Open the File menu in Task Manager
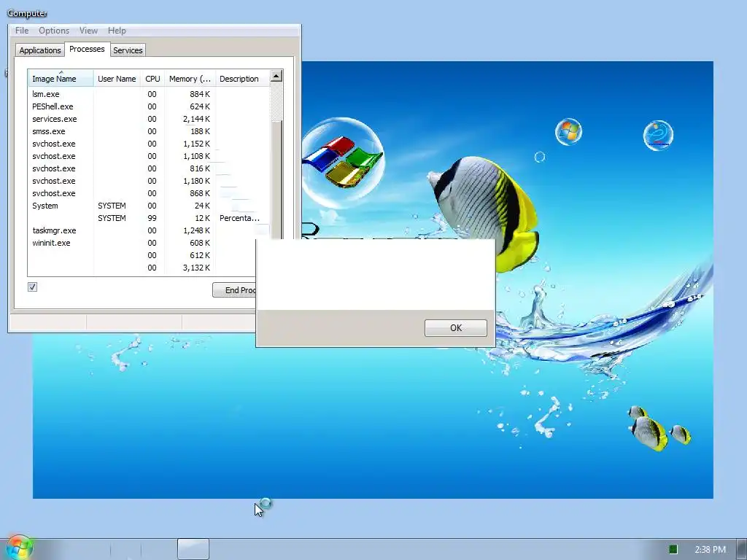 click(22, 31)
